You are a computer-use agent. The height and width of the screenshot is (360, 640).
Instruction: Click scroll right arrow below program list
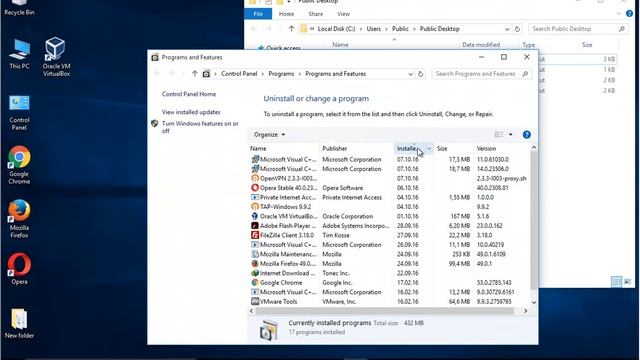click(x=525, y=311)
